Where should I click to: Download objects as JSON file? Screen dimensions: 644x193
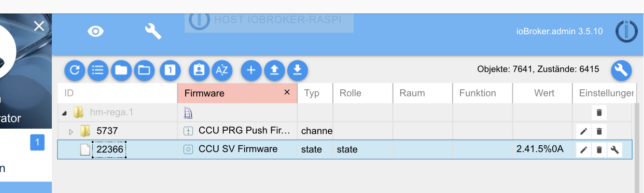[297, 70]
